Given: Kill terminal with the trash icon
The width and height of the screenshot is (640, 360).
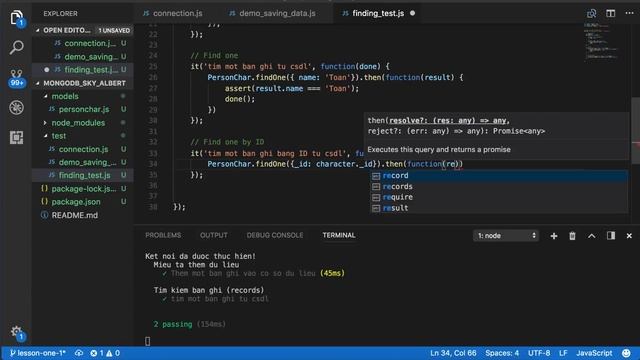Looking at the screenshot, I should (572, 236).
